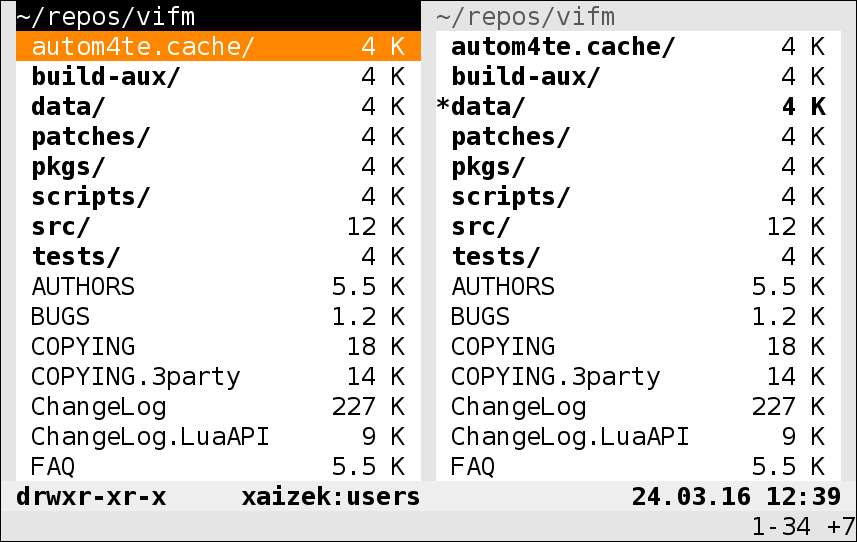
Task: Select COPYING file in right pane
Action: pos(638,346)
